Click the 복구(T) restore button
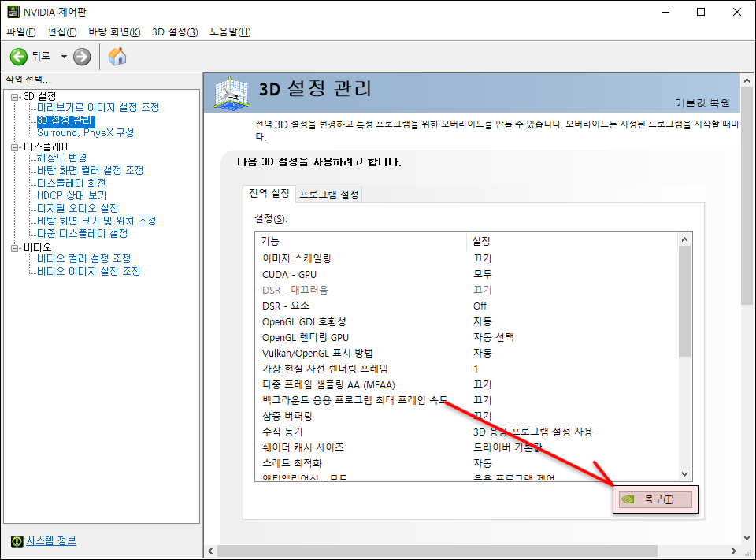 pos(655,499)
